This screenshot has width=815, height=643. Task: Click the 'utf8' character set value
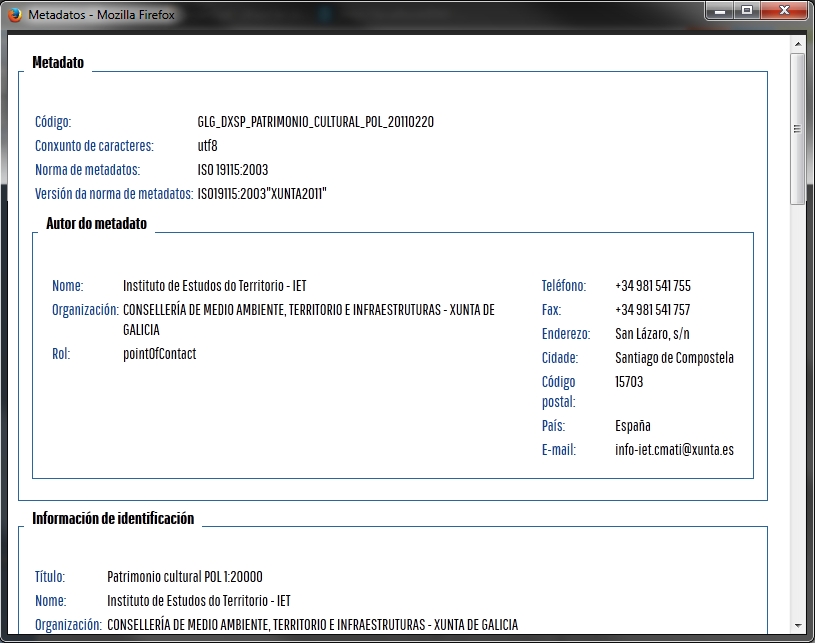pyautogui.click(x=207, y=146)
